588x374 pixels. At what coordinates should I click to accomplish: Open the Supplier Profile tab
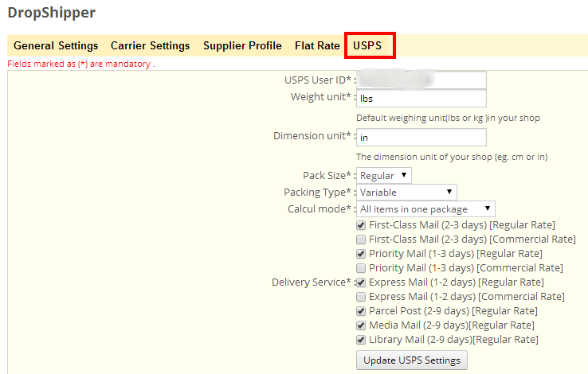pyautogui.click(x=242, y=45)
